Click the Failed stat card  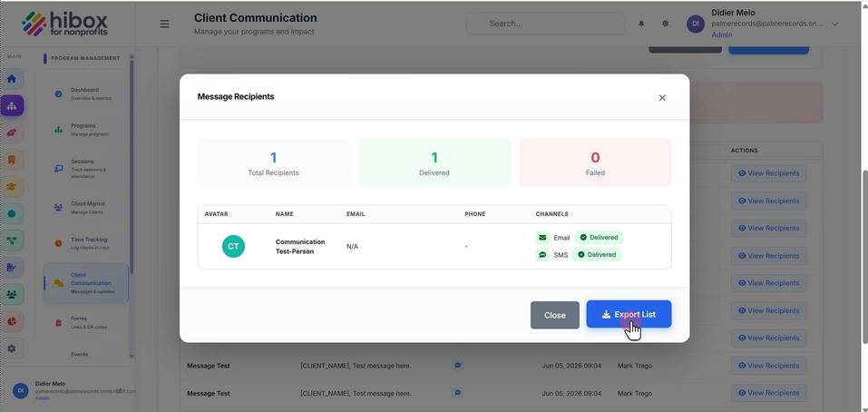(595, 162)
